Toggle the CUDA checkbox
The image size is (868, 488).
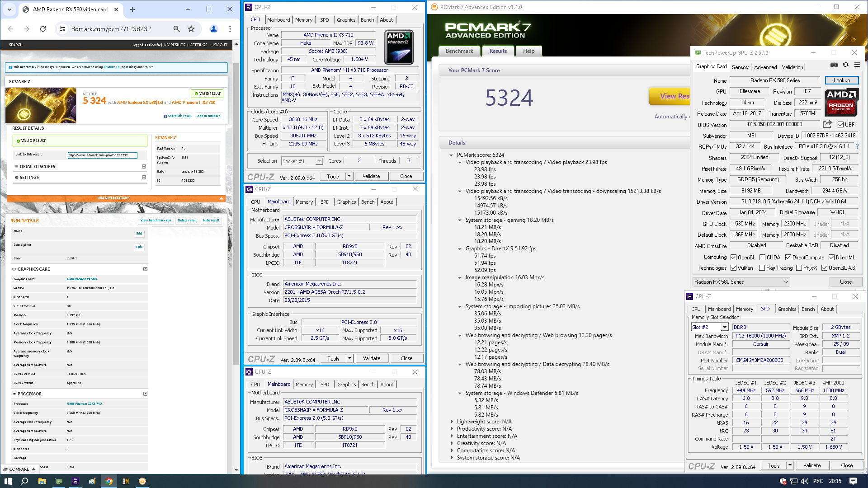click(762, 258)
